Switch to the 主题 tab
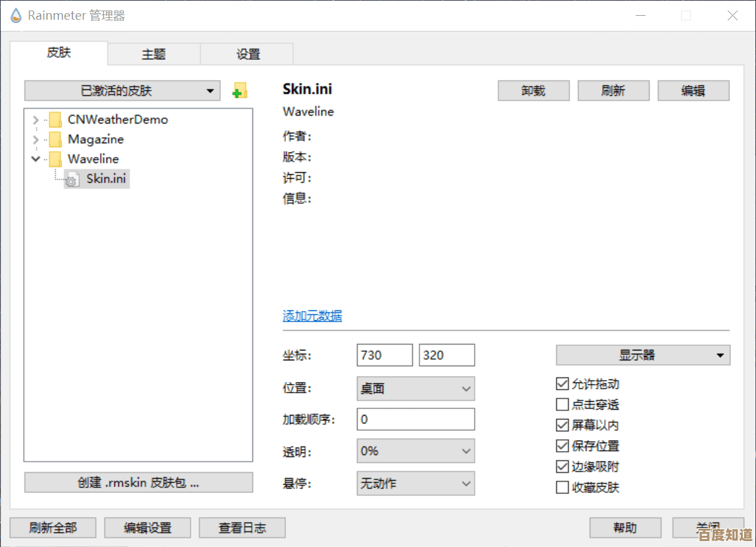This screenshot has height=547, width=756. click(154, 54)
